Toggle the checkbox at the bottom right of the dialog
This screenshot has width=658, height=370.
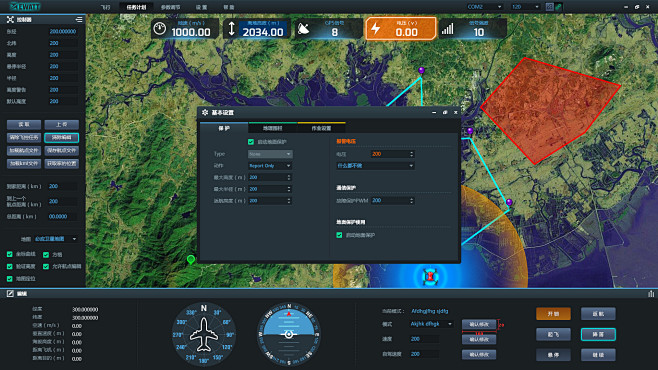pyautogui.click(x=339, y=235)
